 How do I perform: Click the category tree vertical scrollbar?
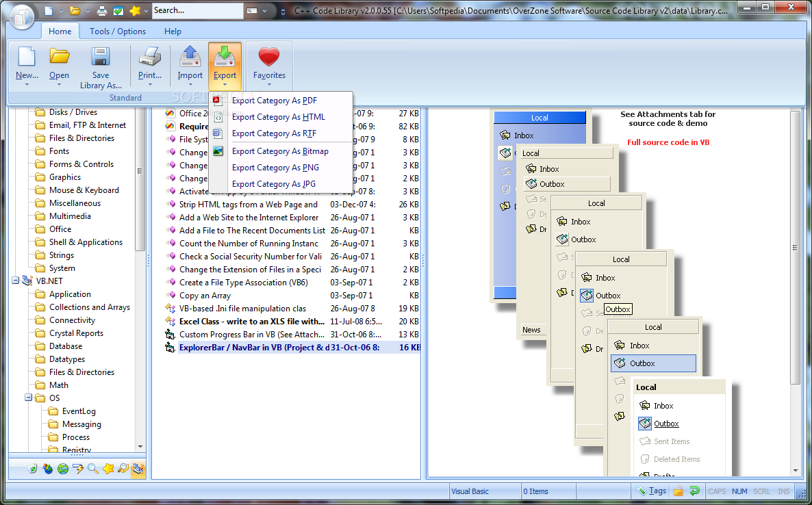coord(140,179)
